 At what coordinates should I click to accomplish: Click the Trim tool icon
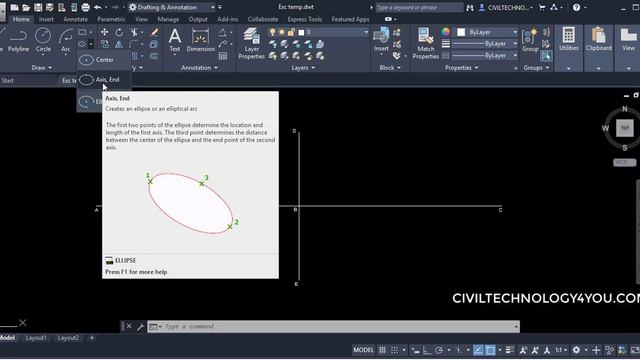134,32
